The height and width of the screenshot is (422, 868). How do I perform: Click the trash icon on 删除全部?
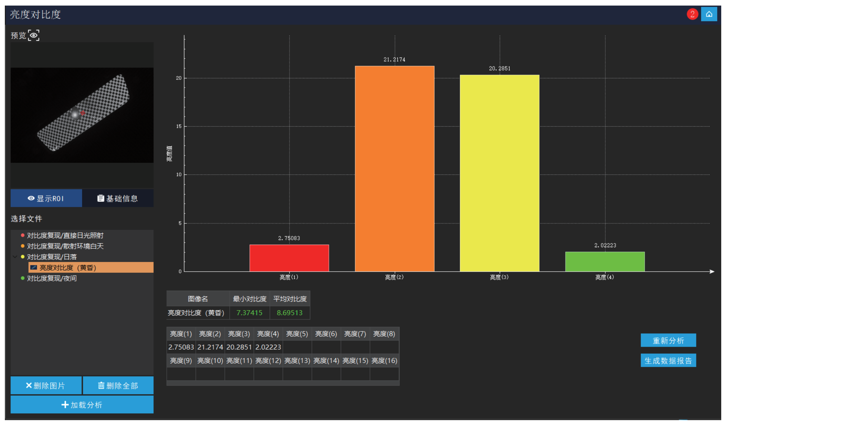pyautogui.click(x=101, y=385)
